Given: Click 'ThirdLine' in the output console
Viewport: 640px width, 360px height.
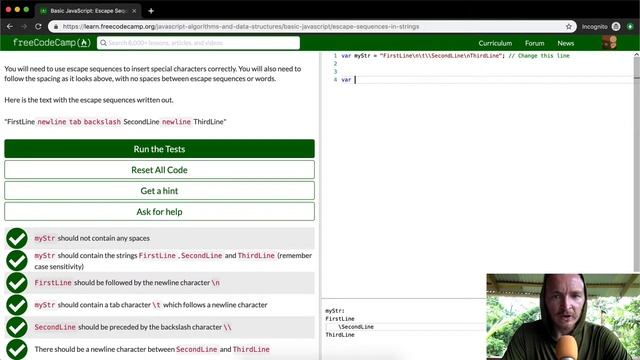Looking at the screenshot, I should (x=340, y=335).
